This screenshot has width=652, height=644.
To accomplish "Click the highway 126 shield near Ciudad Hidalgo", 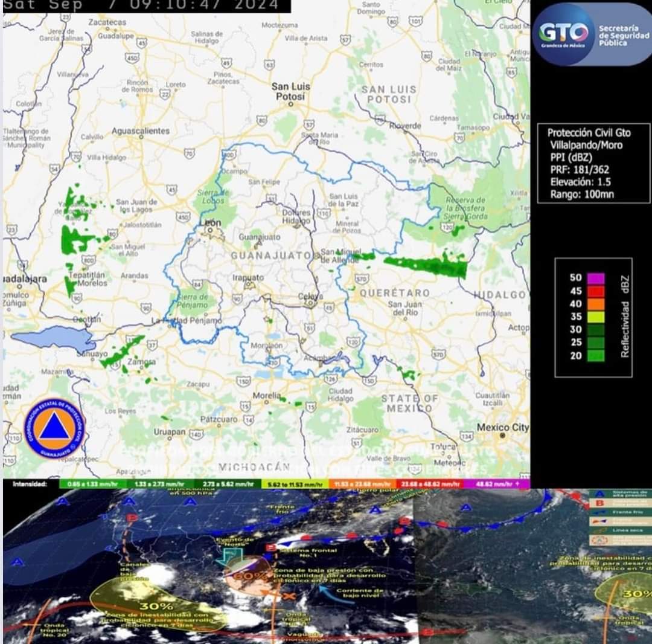I will coord(330,379).
